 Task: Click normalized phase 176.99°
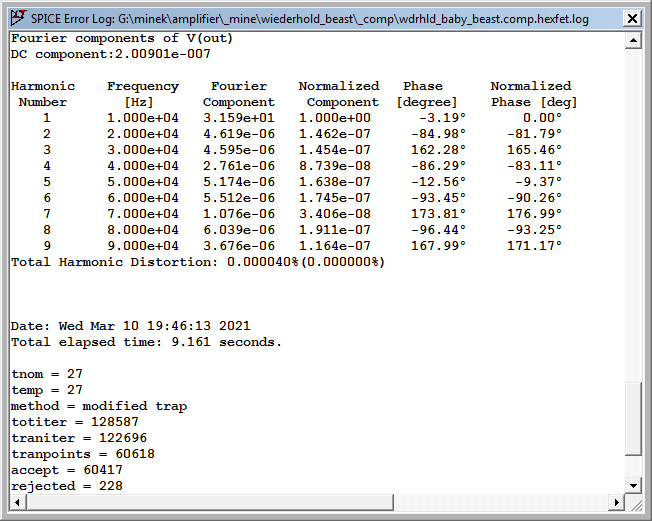coord(534,214)
